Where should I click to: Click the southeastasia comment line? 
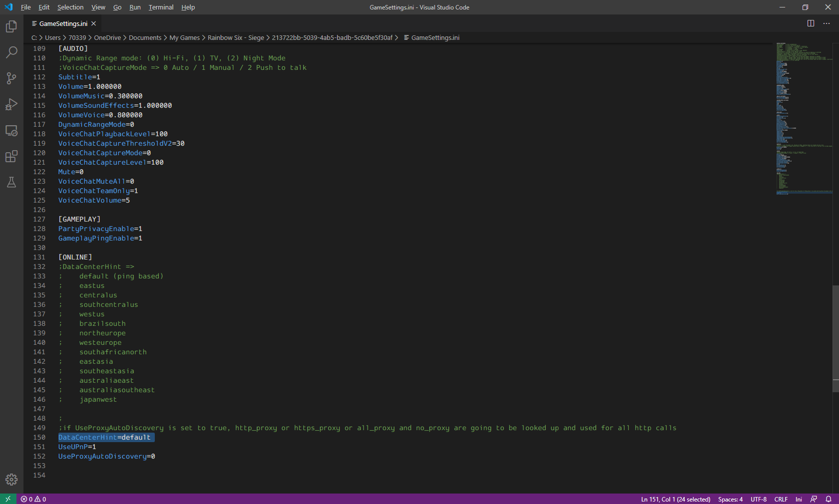96,371
